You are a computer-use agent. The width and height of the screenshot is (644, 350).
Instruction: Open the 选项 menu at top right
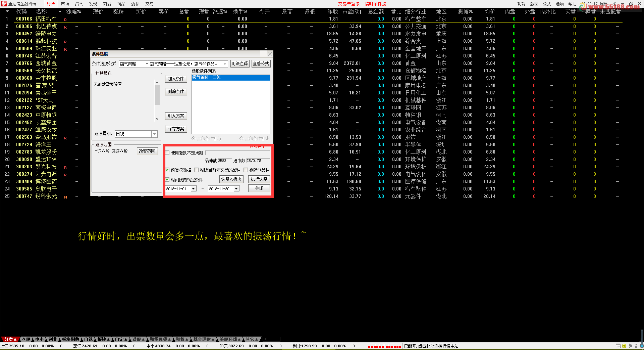point(560,4)
